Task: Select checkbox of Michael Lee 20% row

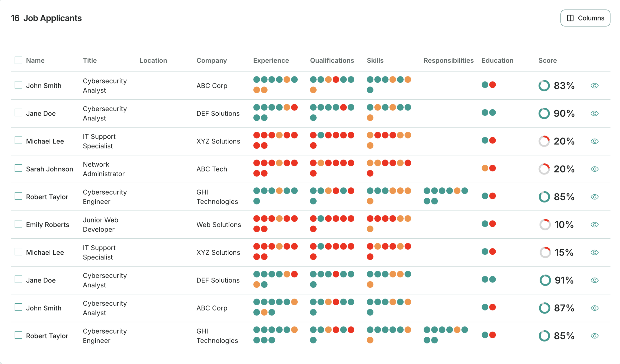Action: click(18, 140)
